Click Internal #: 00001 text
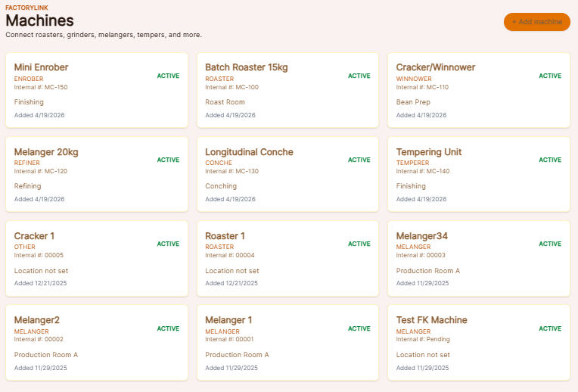Viewport: 578px width, 392px height. pyautogui.click(x=229, y=339)
